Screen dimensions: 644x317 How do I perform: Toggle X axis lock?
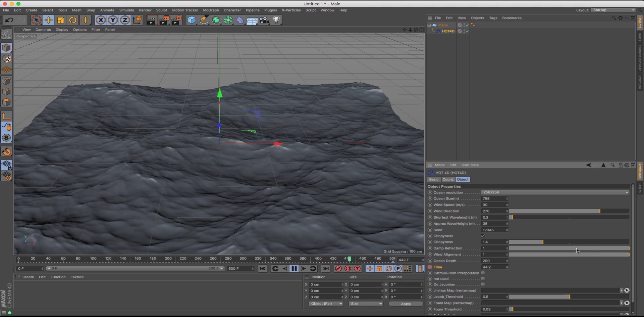coord(101,20)
